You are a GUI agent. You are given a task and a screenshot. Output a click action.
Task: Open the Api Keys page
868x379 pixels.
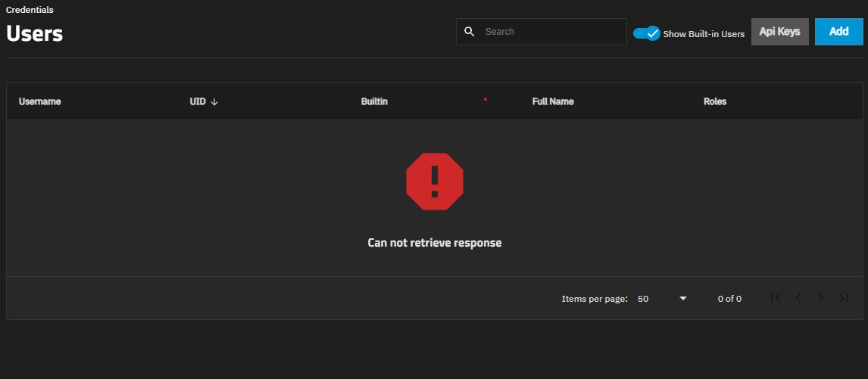[779, 32]
